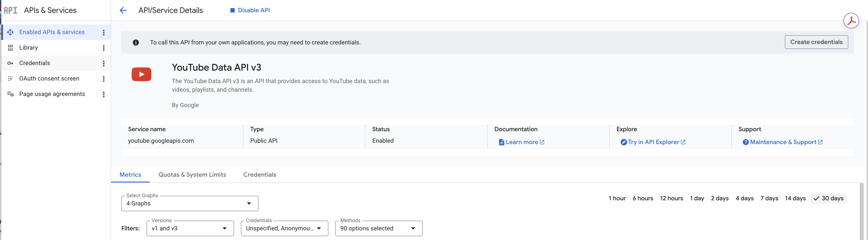This screenshot has height=240, width=868.
Task: Click the API logo in sidebar header
Action: [11, 11]
